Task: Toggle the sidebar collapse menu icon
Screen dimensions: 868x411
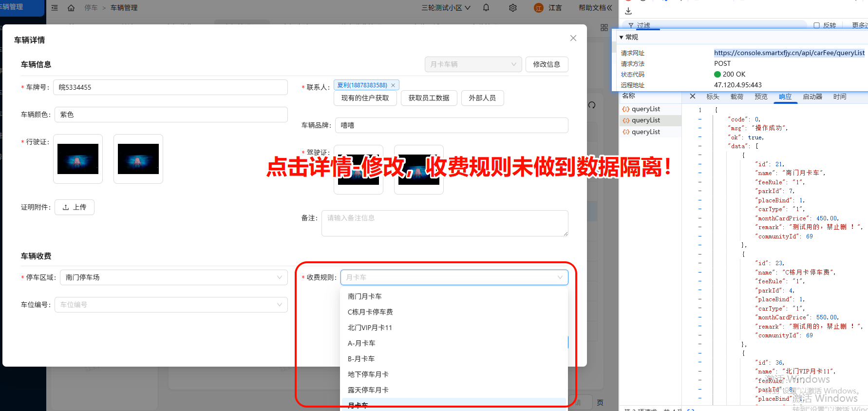Action: (55, 8)
